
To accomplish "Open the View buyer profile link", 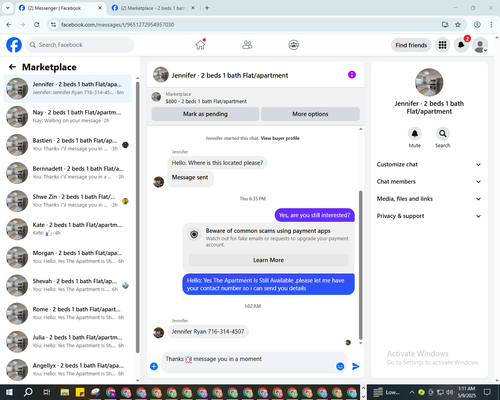I will point(280,138).
